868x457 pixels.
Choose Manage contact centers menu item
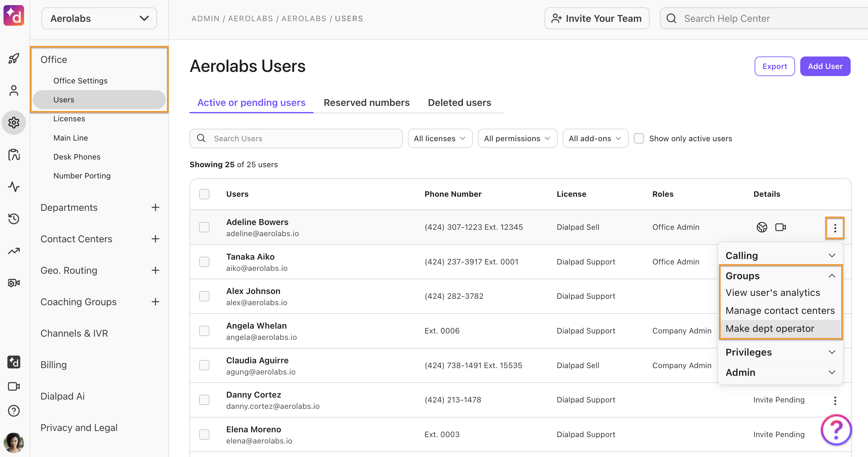(x=780, y=311)
